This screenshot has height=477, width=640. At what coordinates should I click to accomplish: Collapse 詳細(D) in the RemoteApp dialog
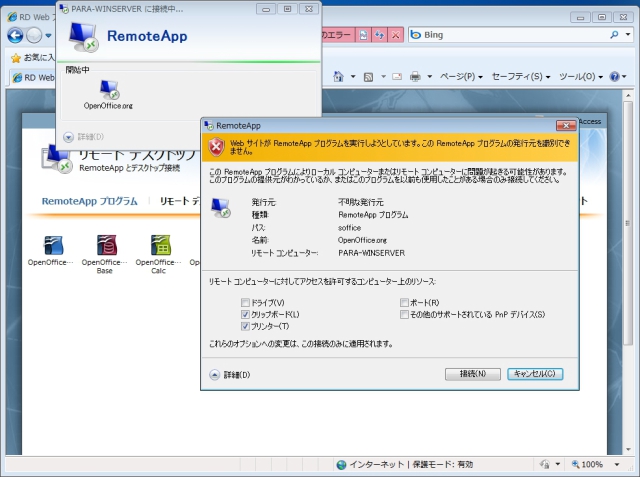[x=214, y=375]
